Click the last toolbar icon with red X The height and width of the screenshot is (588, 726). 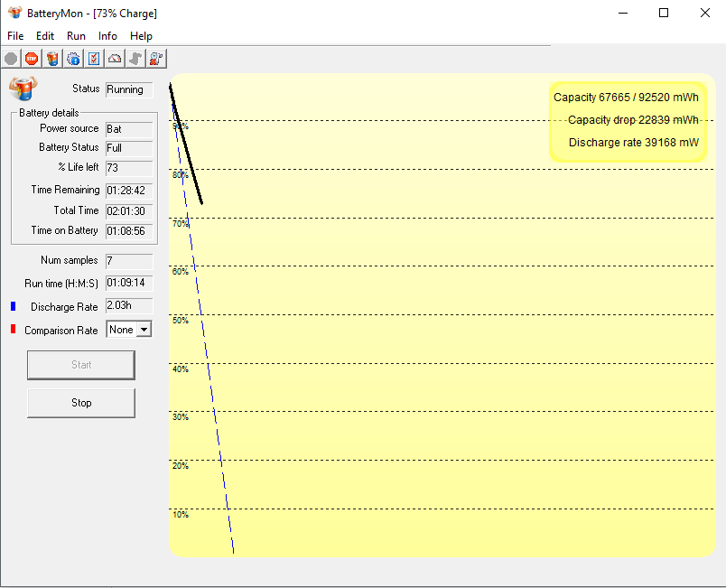point(156,59)
